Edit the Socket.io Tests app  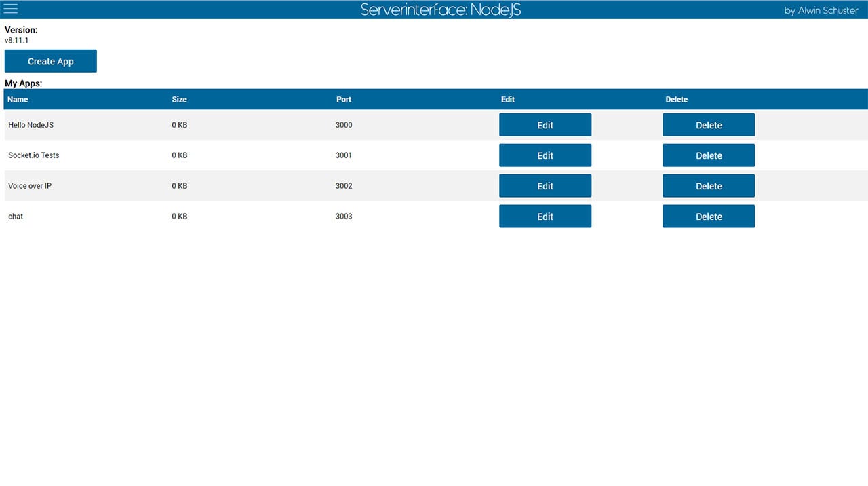(x=545, y=155)
